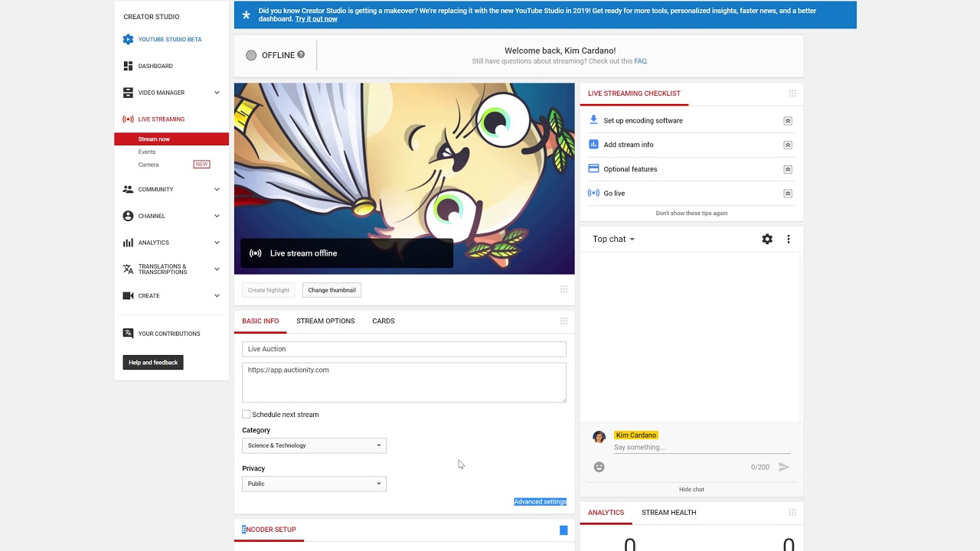980x551 pixels.
Task: Collapse the Optional features tip
Action: tap(788, 169)
